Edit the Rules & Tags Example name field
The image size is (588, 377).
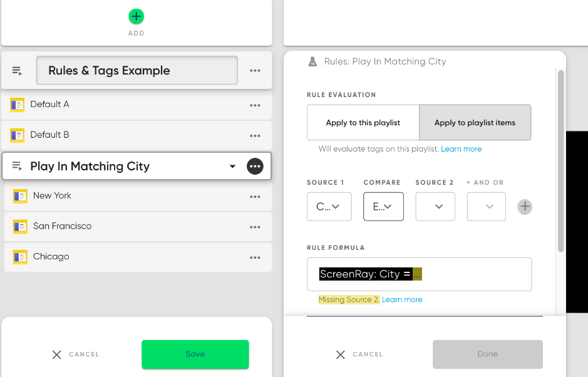tap(137, 70)
